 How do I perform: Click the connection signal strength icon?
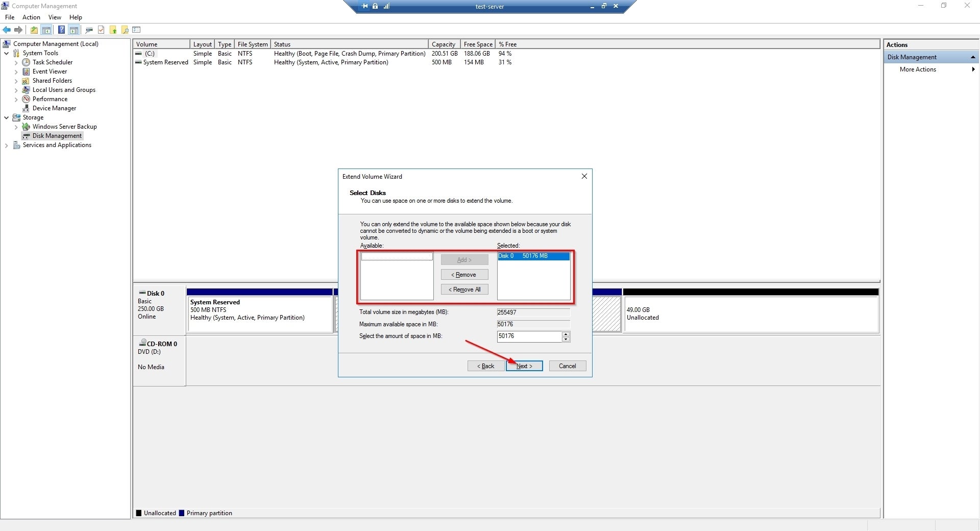tap(386, 6)
